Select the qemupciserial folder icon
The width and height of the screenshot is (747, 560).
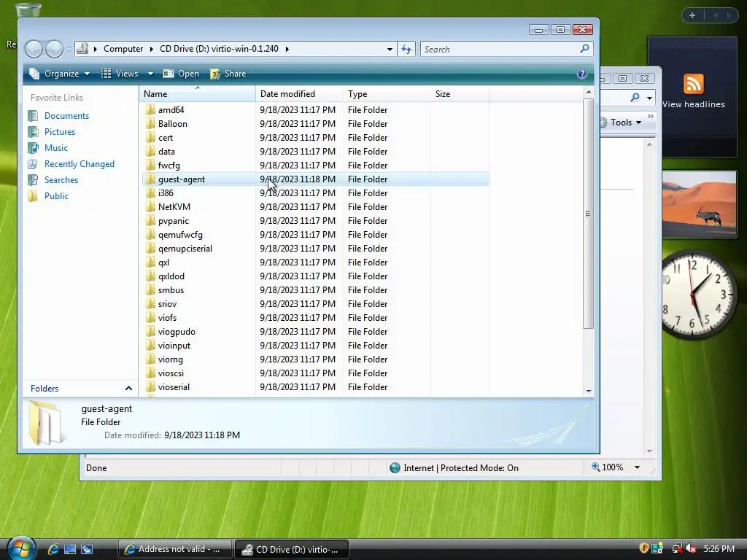click(x=150, y=249)
